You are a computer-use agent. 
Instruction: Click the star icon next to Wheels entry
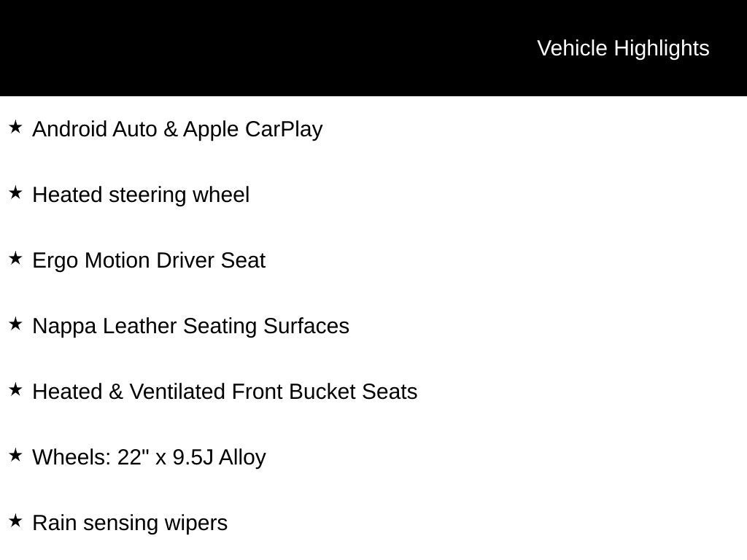15,456
